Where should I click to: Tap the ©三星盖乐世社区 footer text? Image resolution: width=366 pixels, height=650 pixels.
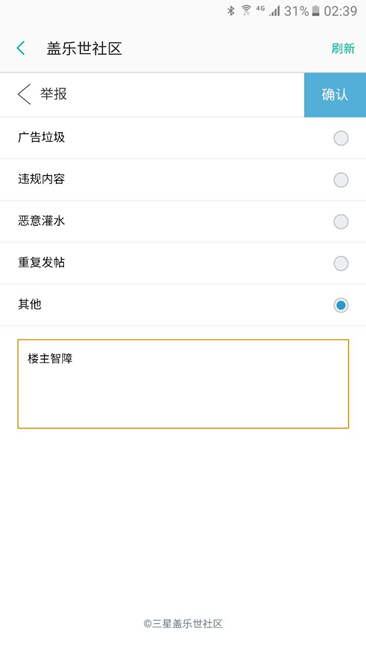pos(183,623)
